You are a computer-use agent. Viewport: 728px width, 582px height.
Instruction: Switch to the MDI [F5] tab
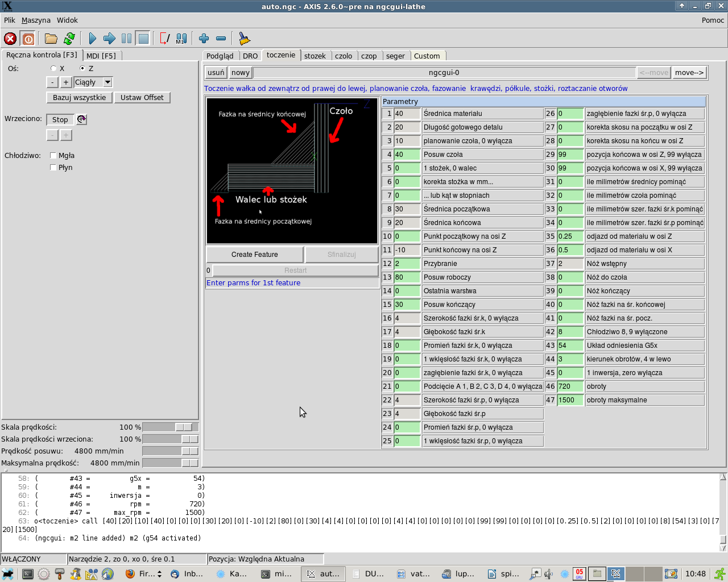[101, 56]
